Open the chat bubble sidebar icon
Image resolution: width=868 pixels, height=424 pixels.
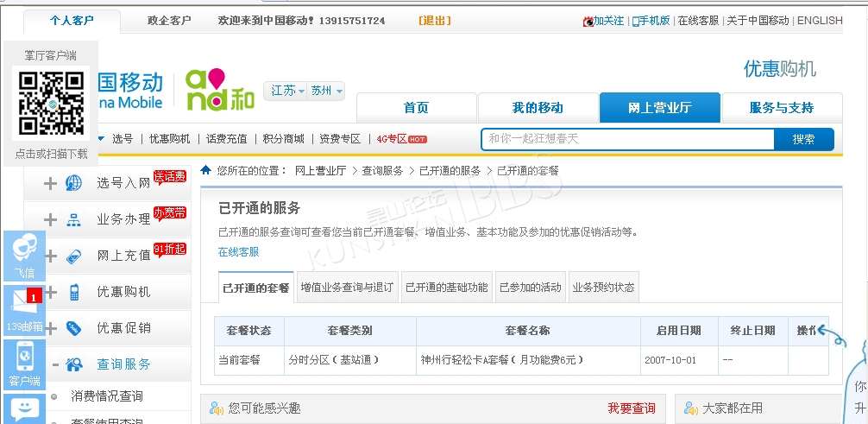click(24, 409)
